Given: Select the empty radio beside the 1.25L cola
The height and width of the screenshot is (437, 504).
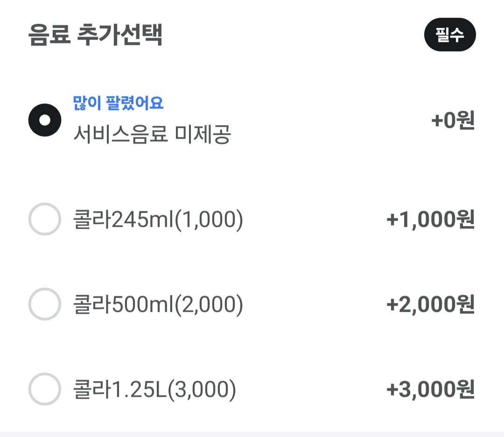Looking at the screenshot, I should (x=45, y=389).
